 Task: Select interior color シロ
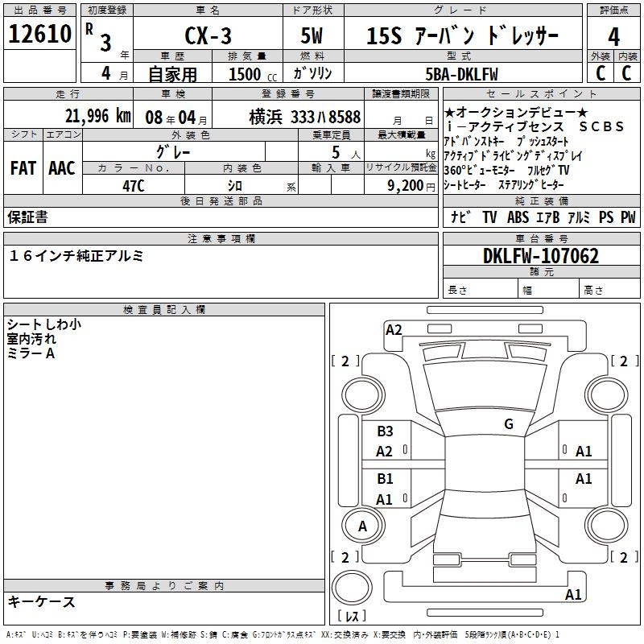coord(235,186)
